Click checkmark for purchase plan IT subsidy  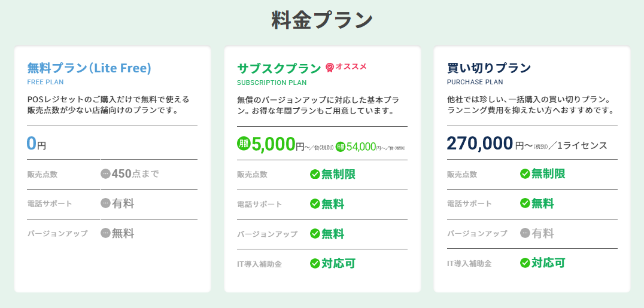click(525, 263)
